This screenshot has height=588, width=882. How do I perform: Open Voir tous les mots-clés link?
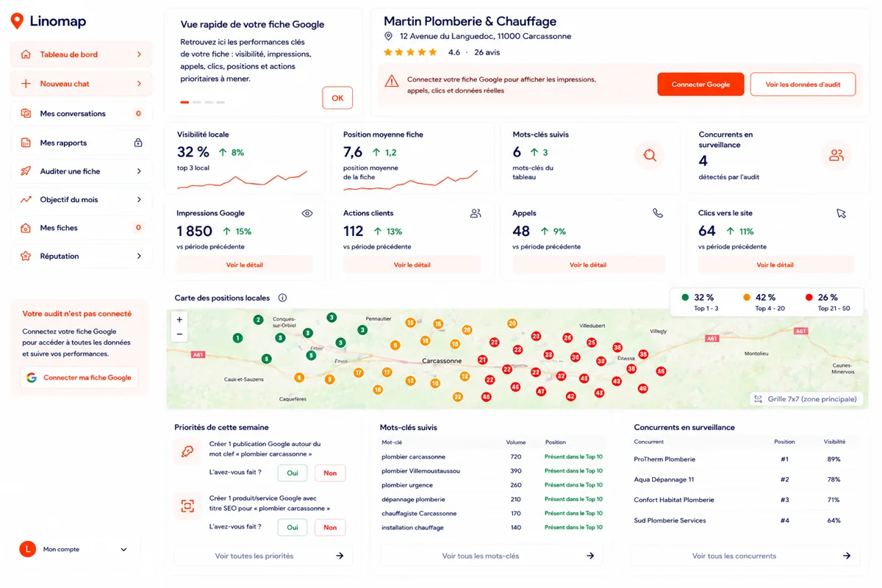[x=492, y=556]
